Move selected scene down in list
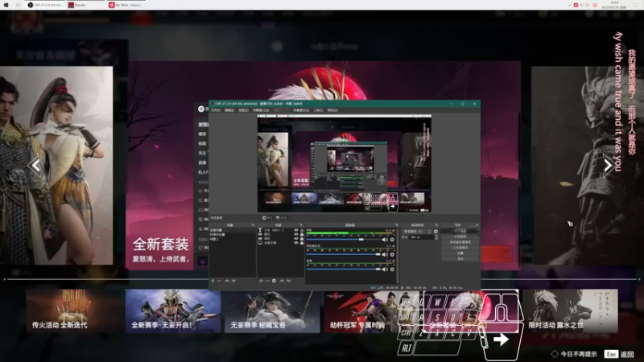The width and height of the screenshot is (644, 362). tap(233, 281)
